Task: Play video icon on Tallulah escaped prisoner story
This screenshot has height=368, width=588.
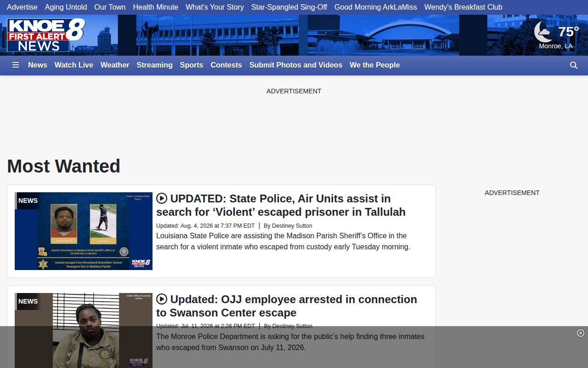Action: click(x=162, y=198)
